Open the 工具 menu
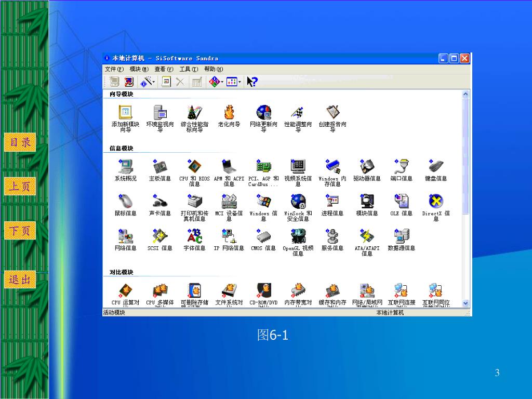The width and height of the screenshot is (532, 399). pyautogui.click(x=189, y=69)
